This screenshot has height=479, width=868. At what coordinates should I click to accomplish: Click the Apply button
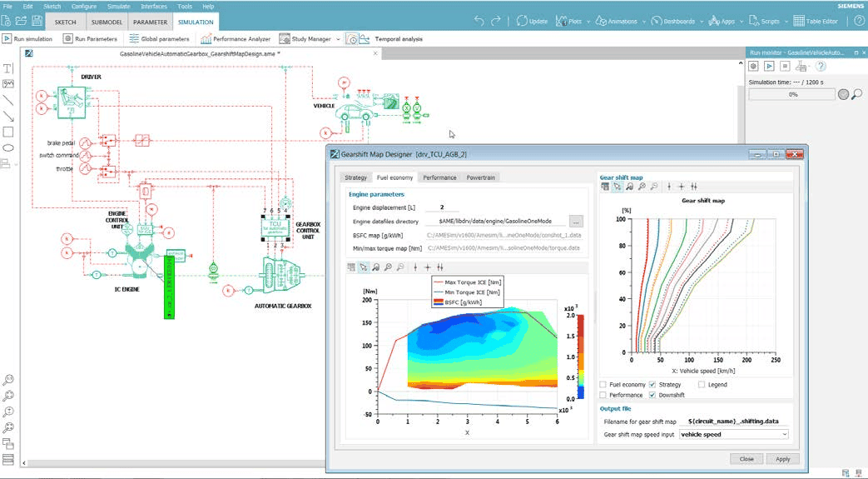pyautogui.click(x=782, y=459)
